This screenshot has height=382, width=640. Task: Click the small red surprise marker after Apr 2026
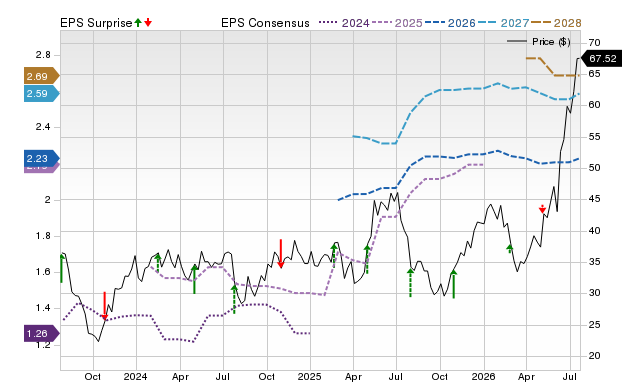point(542,209)
